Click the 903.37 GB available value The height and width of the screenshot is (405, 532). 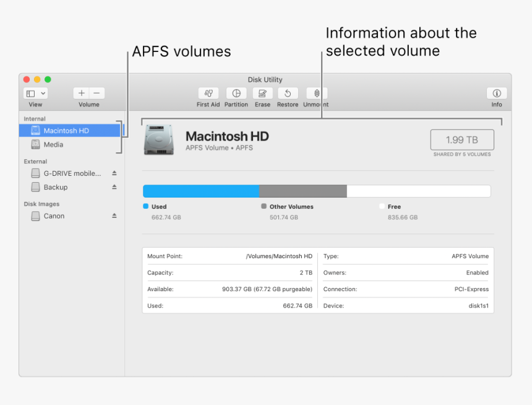coord(267,289)
